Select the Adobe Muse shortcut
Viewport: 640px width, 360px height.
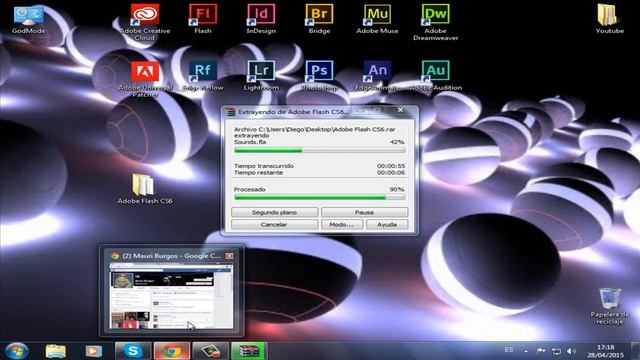click(377, 19)
